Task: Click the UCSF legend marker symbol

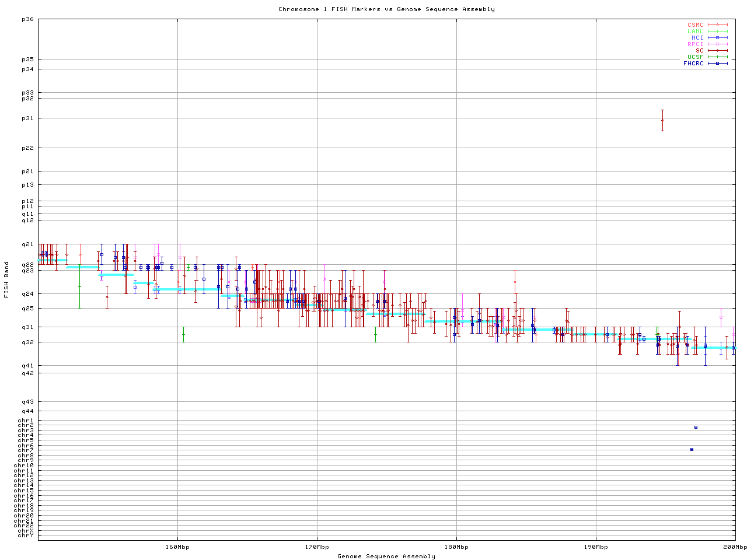Action: (x=717, y=57)
